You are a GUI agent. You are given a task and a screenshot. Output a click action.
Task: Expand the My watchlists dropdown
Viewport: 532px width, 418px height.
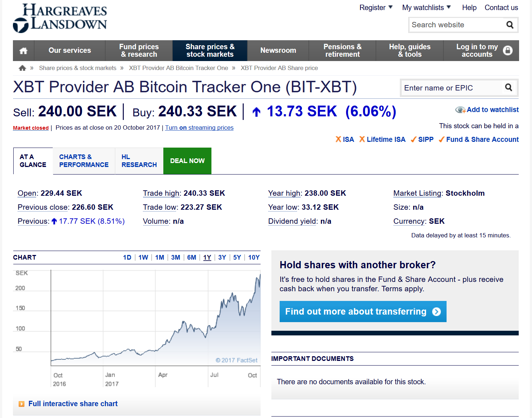pos(426,8)
